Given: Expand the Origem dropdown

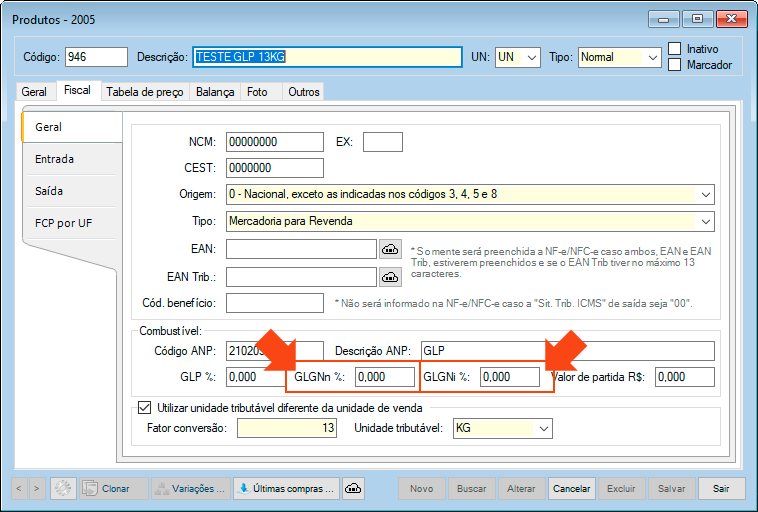Looking at the screenshot, I should (x=706, y=194).
